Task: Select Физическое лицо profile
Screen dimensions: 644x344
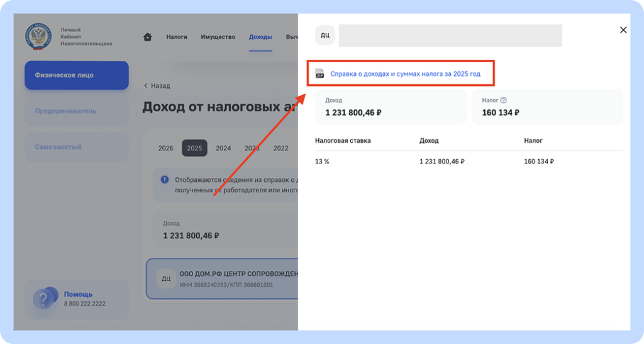Action: point(77,75)
